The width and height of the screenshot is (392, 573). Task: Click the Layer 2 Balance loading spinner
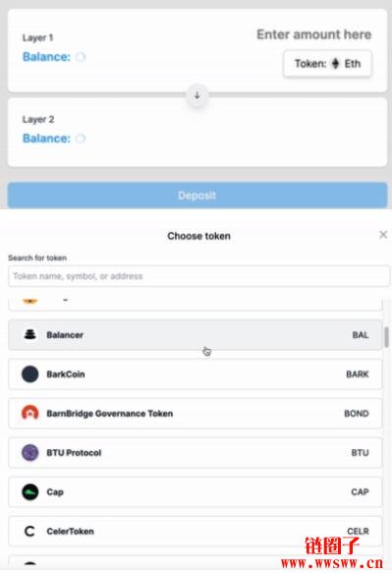(81, 139)
